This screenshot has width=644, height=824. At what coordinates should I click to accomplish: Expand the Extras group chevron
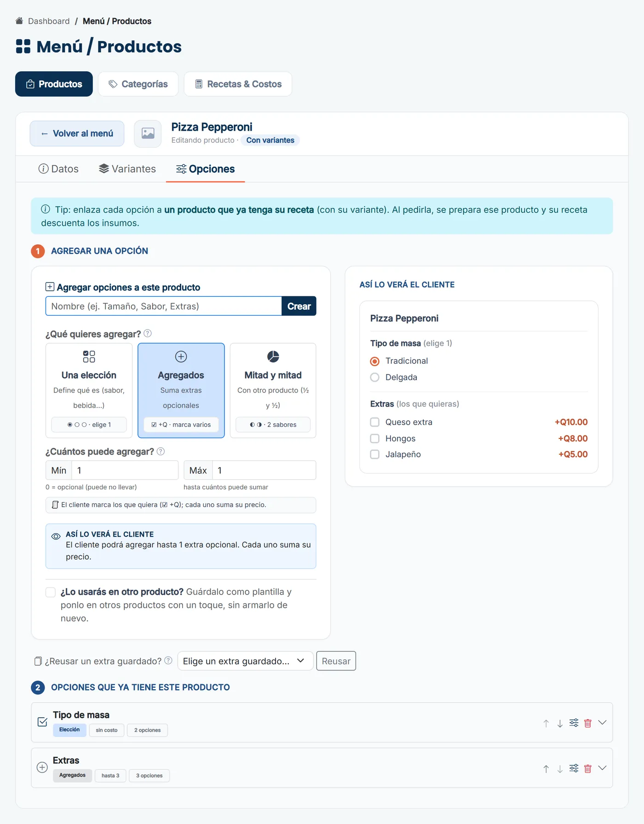click(602, 768)
